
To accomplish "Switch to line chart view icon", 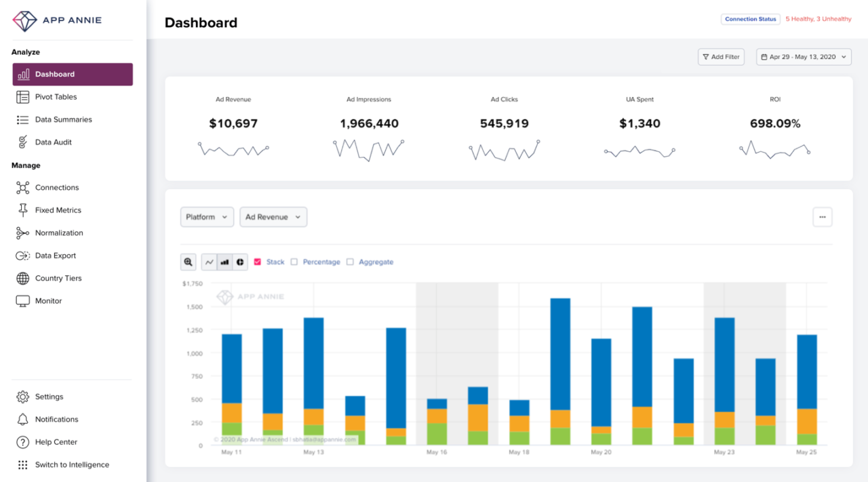I will click(210, 262).
